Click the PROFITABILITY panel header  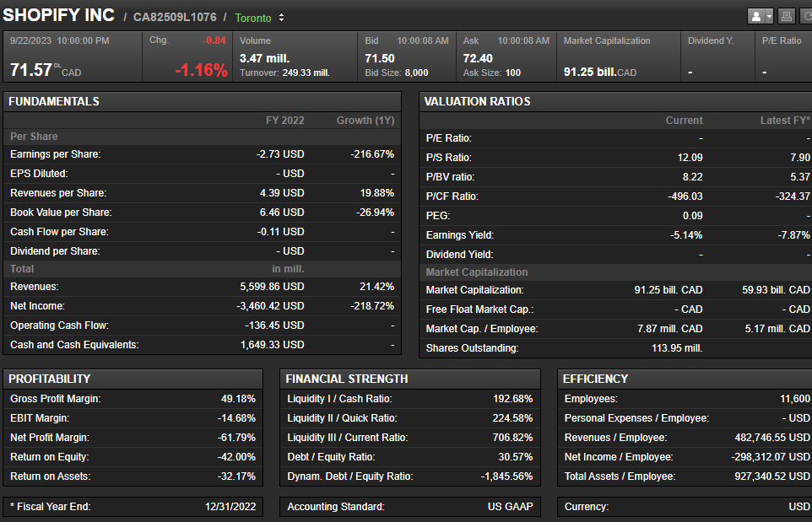[133, 379]
